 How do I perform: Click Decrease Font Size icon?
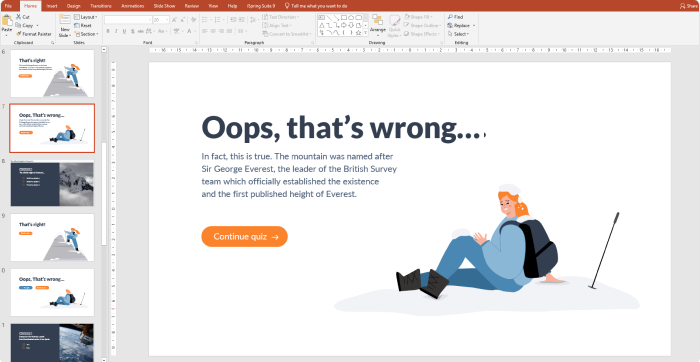pos(183,20)
